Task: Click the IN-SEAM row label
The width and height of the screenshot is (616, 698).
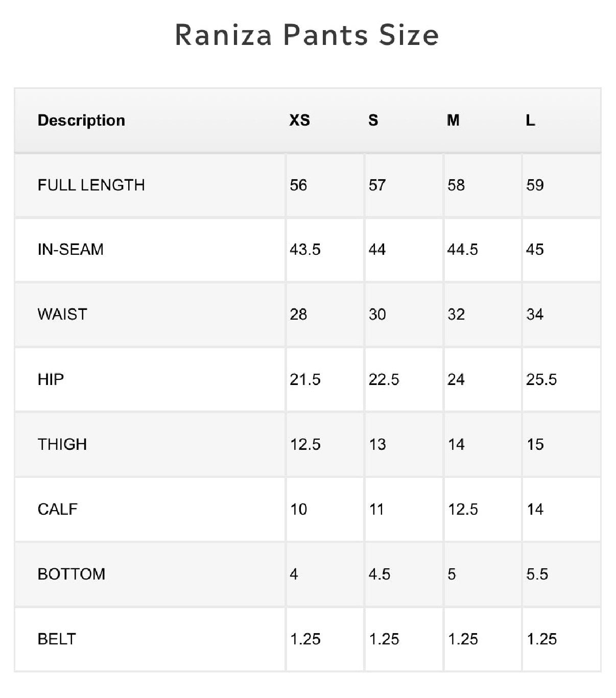Action: click(x=70, y=250)
